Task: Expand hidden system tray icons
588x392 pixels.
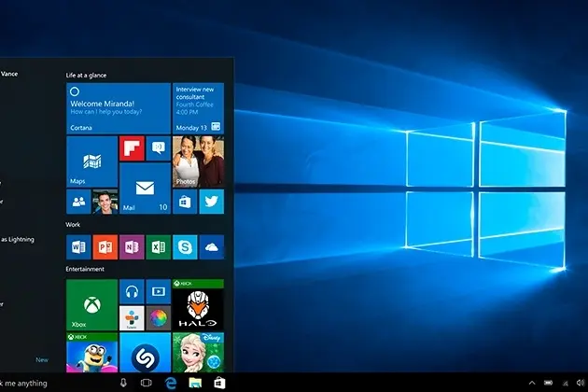Action: click(x=532, y=383)
